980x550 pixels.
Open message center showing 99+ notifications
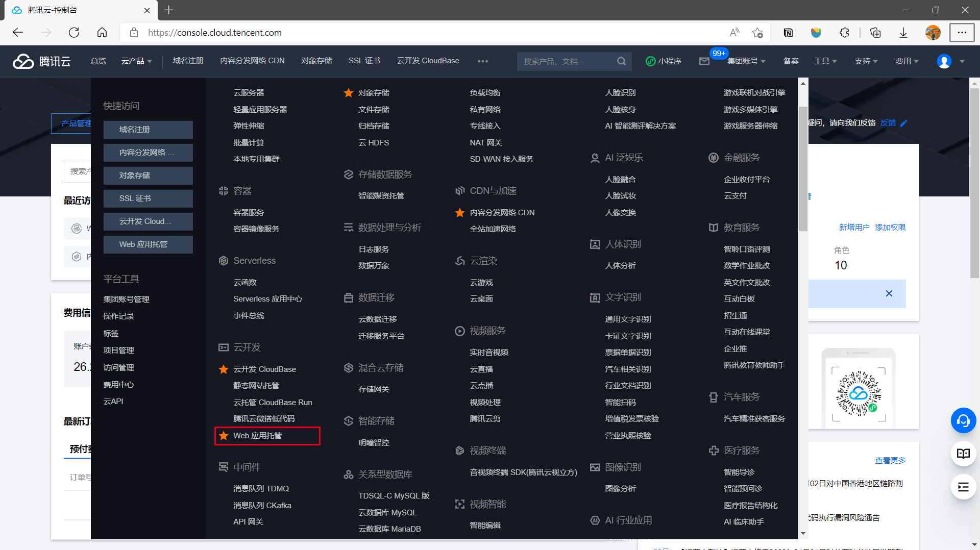tap(704, 61)
